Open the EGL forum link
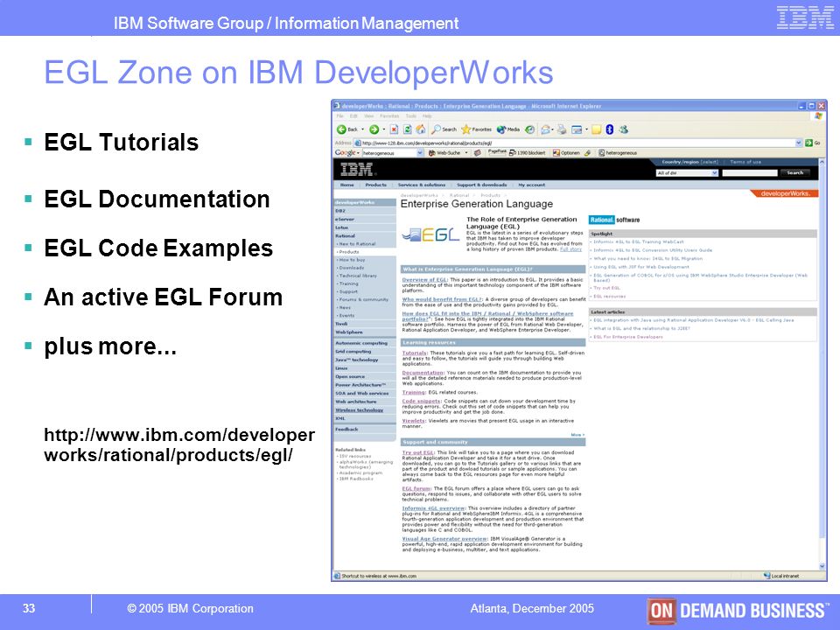The width and height of the screenshot is (840, 630). point(416,488)
